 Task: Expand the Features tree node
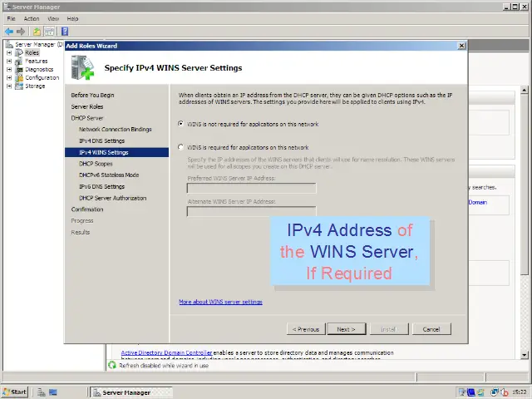(9, 61)
